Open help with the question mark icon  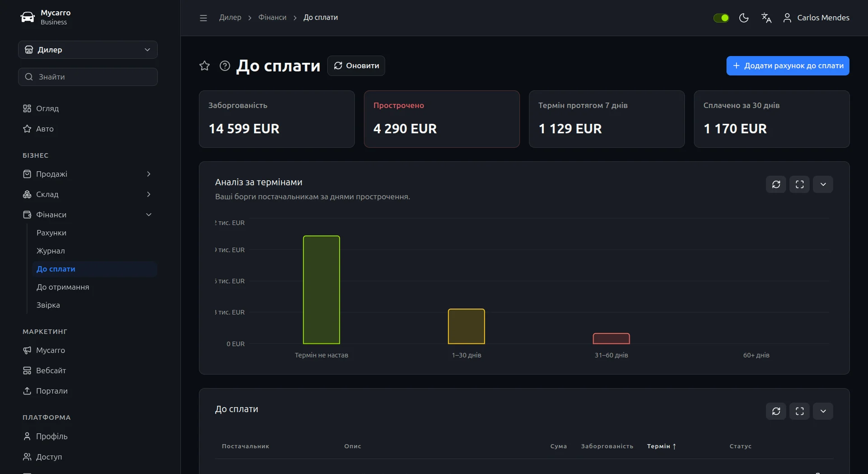pos(225,66)
